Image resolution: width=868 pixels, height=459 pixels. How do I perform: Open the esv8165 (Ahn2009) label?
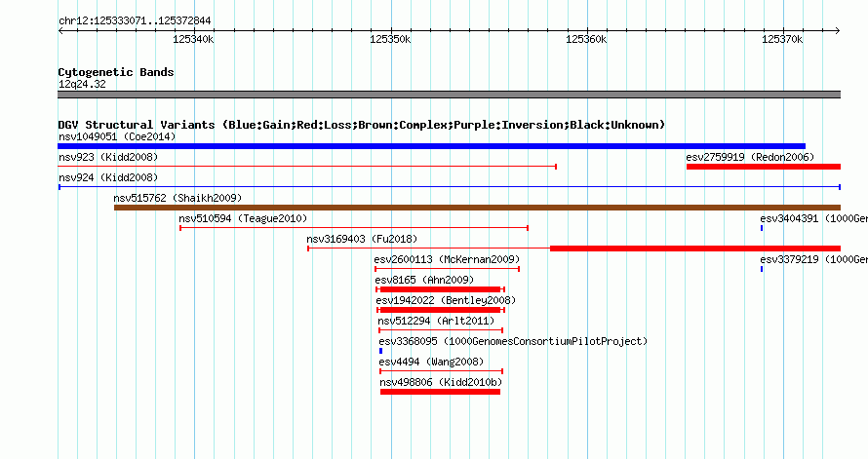pos(424,280)
